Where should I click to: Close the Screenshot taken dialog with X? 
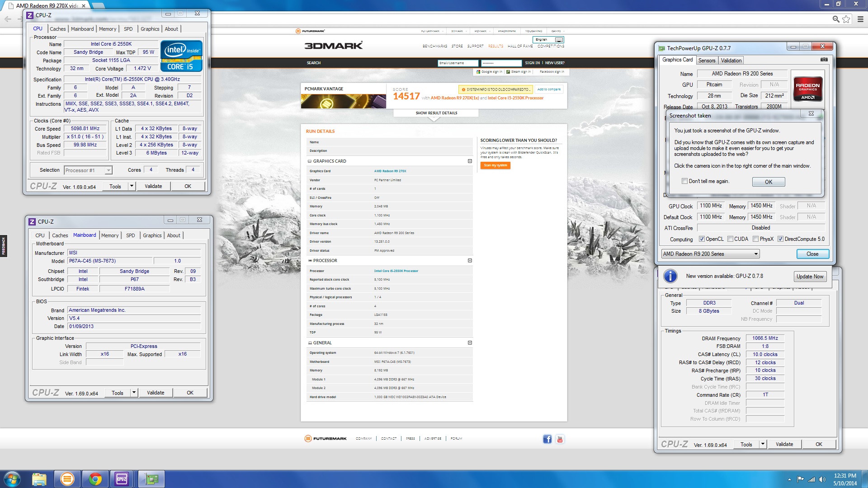click(x=811, y=114)
